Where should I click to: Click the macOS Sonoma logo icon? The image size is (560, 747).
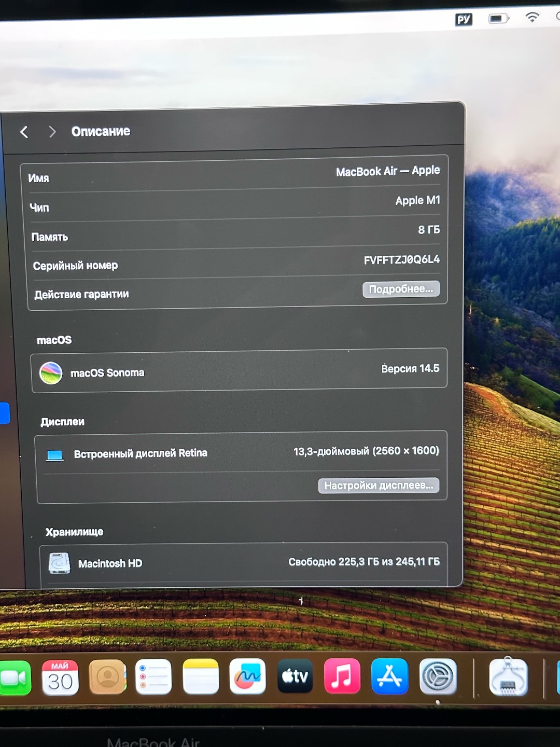pyautogui.click(x=51, y=373)
